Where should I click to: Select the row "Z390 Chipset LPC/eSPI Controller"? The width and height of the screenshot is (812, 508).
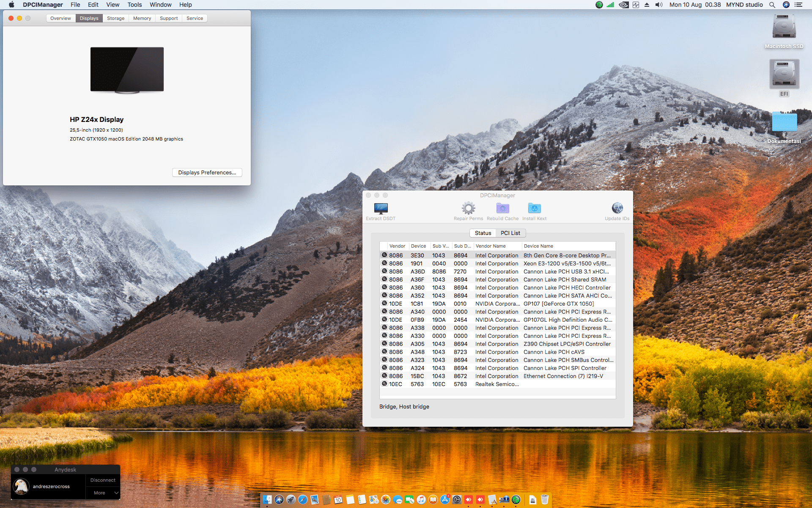tap(498, 344)
